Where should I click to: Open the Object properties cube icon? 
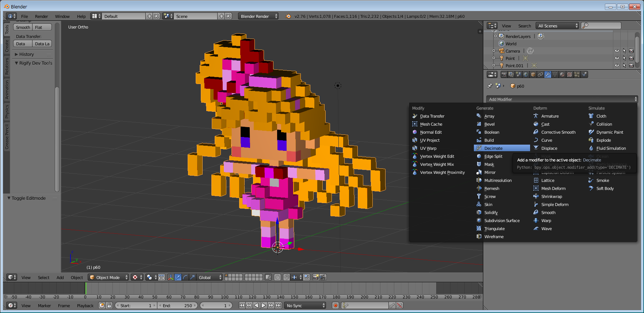point(533,75)
